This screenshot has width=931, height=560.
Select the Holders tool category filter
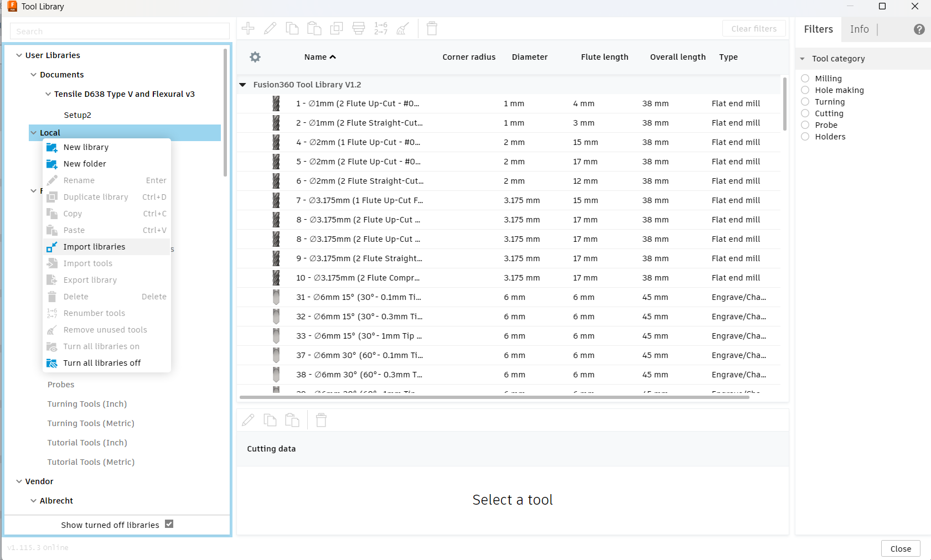click(805, 137)
